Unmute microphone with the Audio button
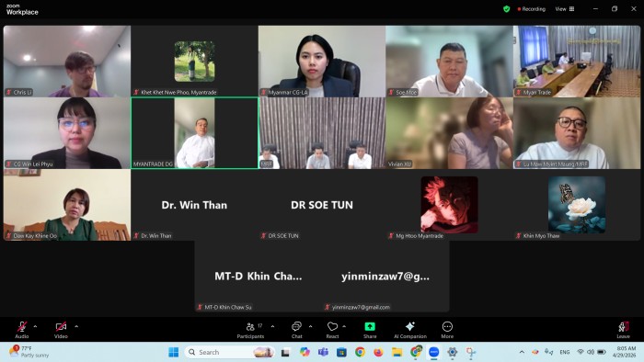 coord(22,329)
